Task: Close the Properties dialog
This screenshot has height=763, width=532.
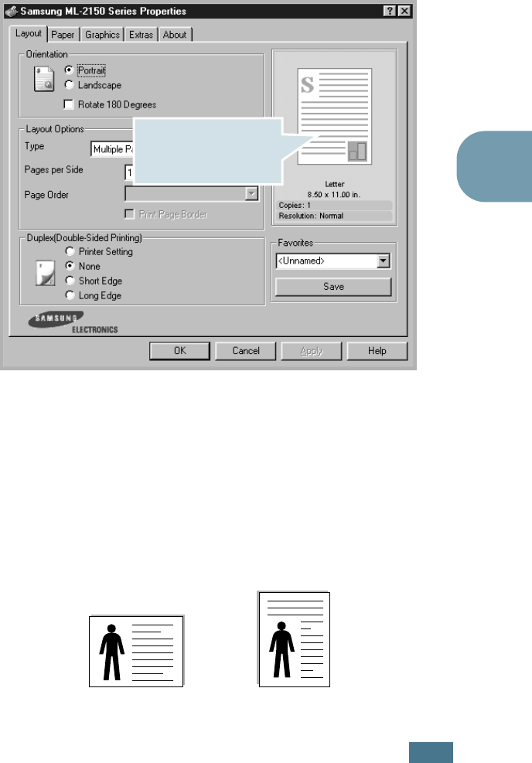Action: tap(404, 11)
